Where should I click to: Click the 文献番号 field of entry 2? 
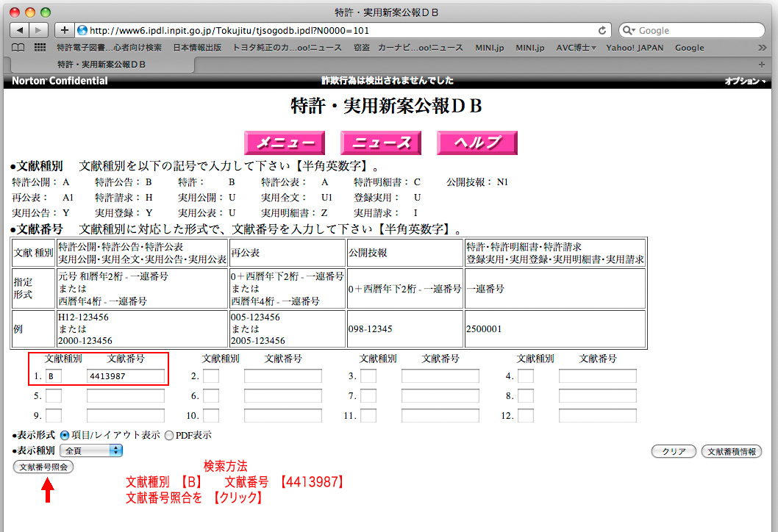coord(282,376)
